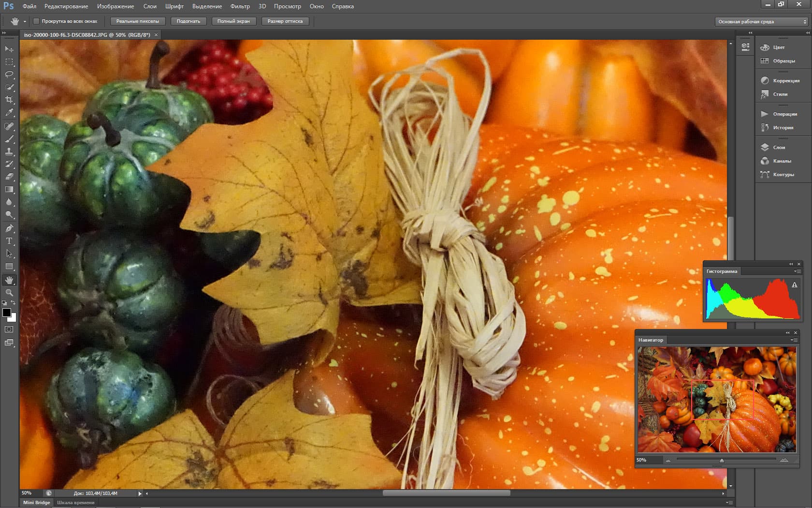812x508 pixels.
Task: Select the Eyedropper tool
Action: (x=9, y=112)
